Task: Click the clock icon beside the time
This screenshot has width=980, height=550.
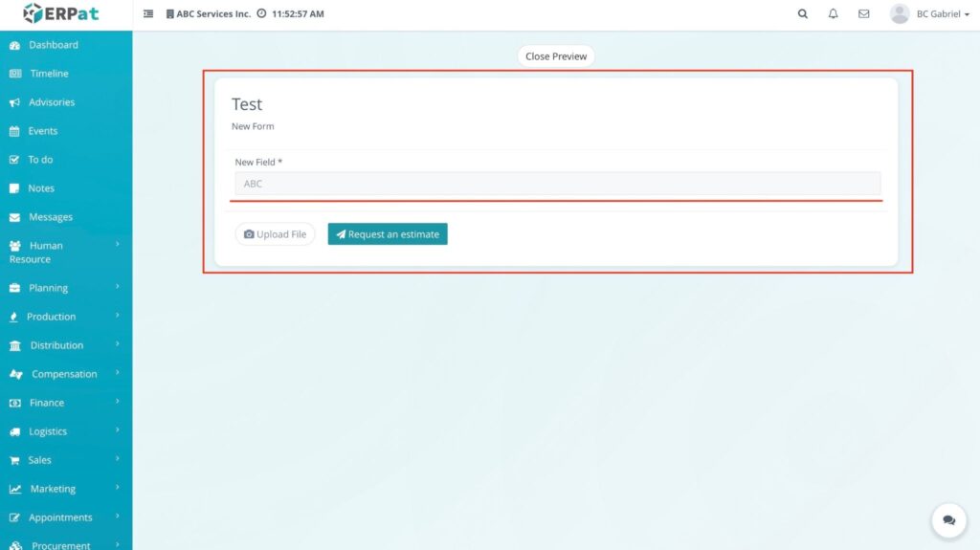Action: [261, 13]
